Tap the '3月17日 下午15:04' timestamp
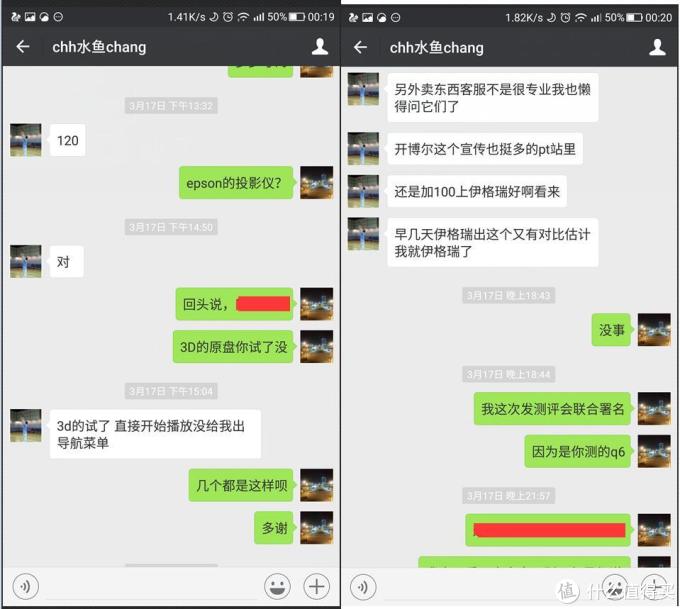680x609 pixels. (x=171, y=391)
